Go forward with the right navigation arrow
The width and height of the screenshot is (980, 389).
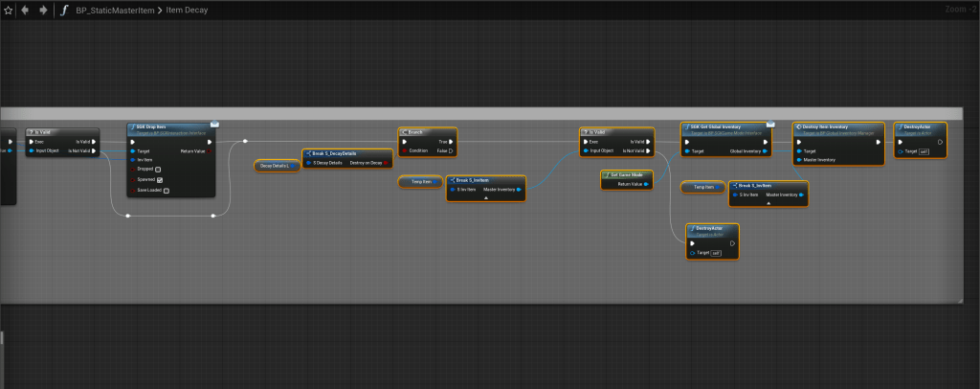(43, 10)
